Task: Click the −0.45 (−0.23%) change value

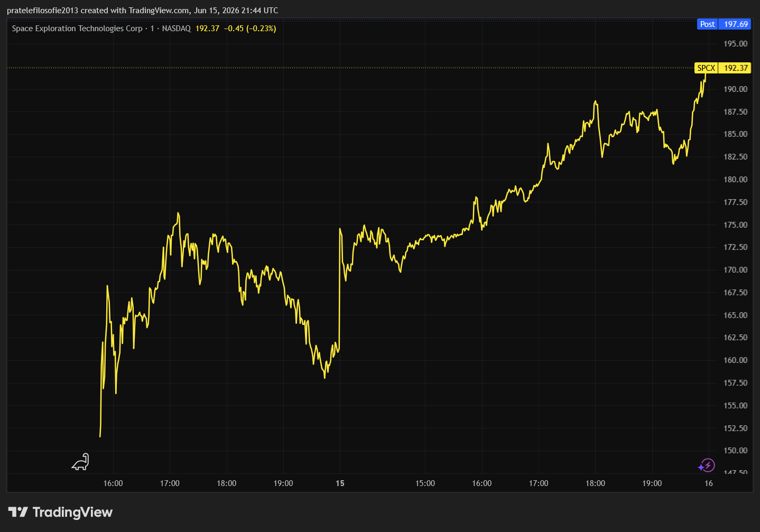Action: (x=250, y=29)
